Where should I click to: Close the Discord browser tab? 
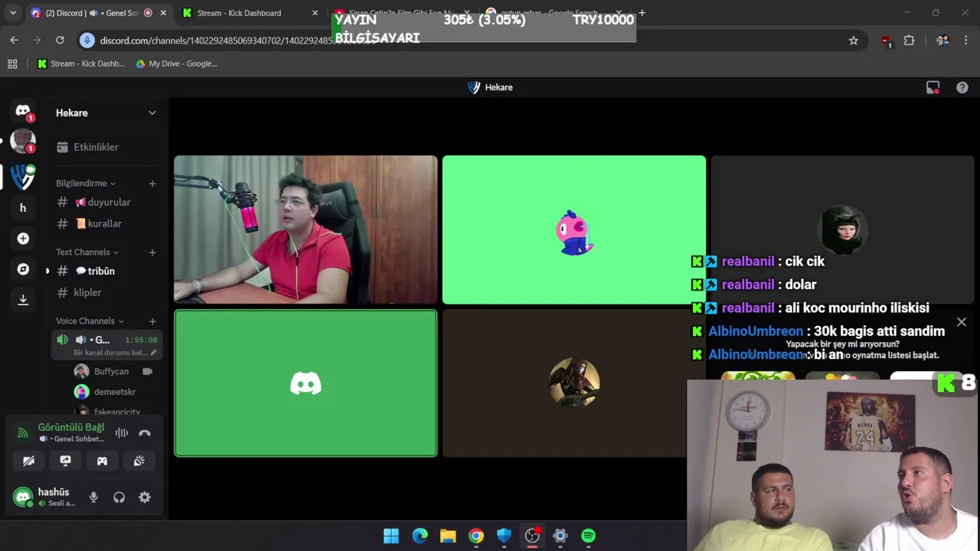163,13
